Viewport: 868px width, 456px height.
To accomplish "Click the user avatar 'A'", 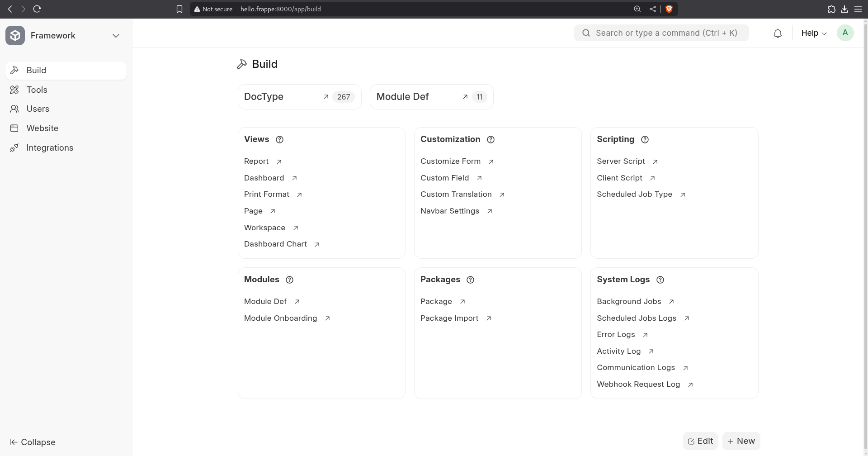I will click(845, 33).
